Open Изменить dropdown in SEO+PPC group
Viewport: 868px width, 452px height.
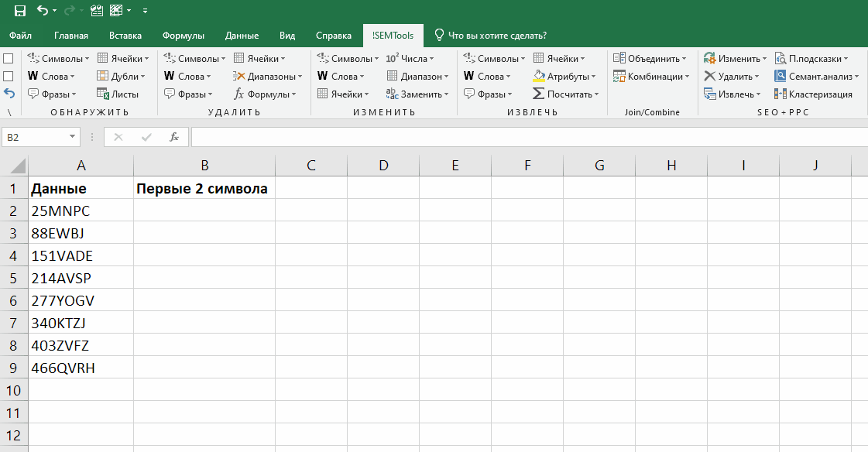coord(735,59)
